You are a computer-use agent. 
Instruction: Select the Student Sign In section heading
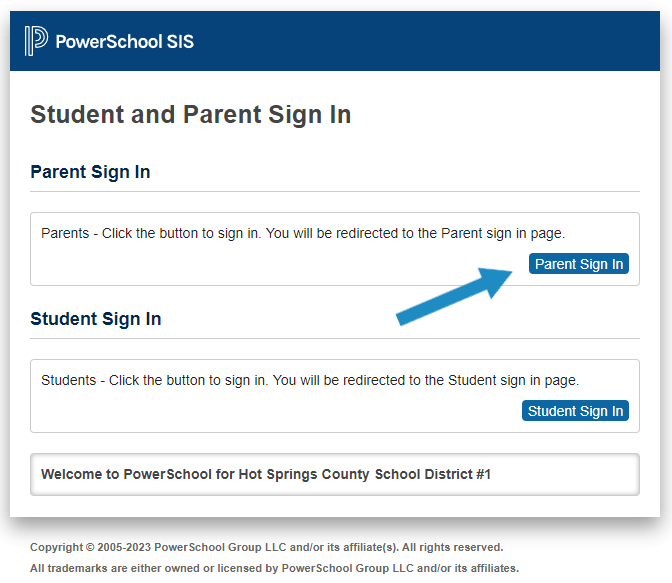[x=96, y=319]
